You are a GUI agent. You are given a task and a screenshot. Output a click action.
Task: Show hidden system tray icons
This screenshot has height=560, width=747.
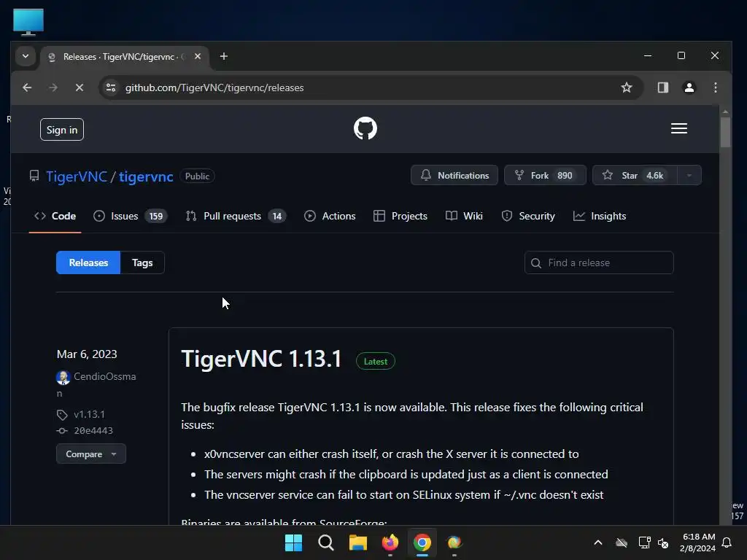pos(598,542)
